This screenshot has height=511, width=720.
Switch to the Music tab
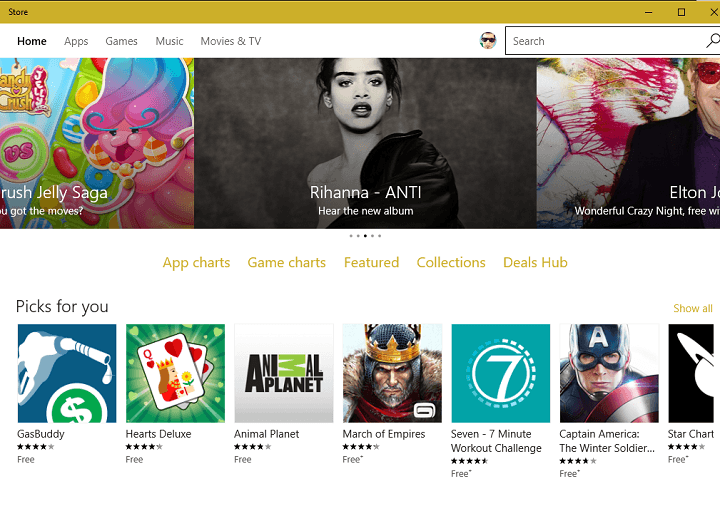pos(169,41)
